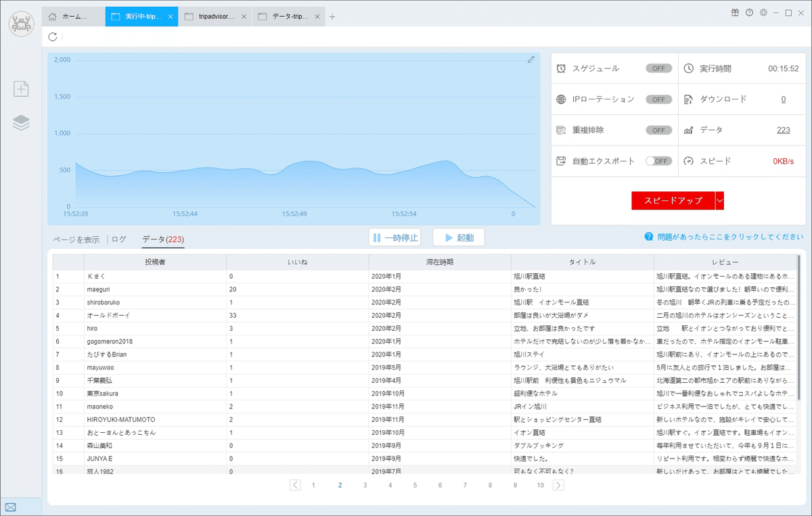
Task: Go to previous page arrow
Action: click(x=295, y=485)
